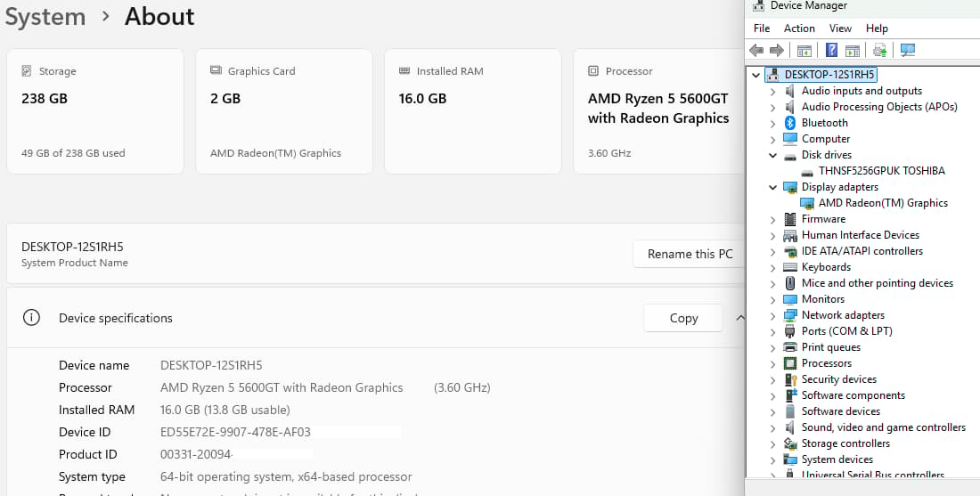Select Audio Processing Objects (APOs) item
Viewport: 980px width, 496px height.
click(879, 107)
